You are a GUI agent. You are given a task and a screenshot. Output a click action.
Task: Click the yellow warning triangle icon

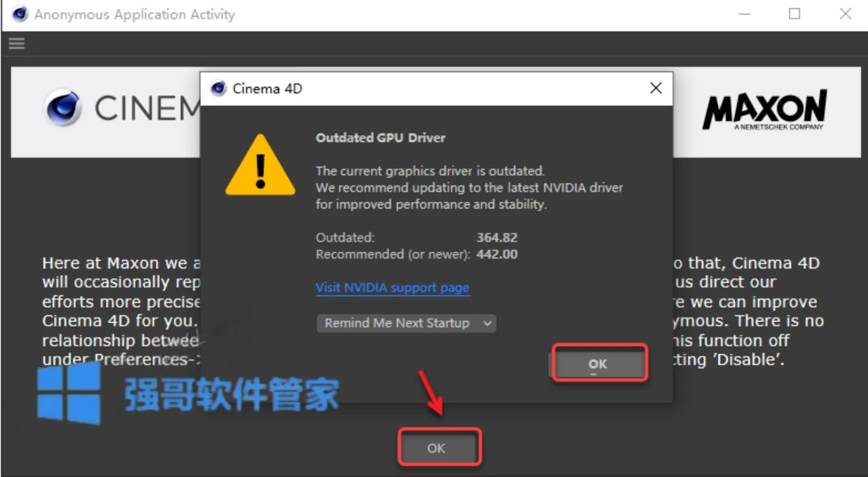260,165
